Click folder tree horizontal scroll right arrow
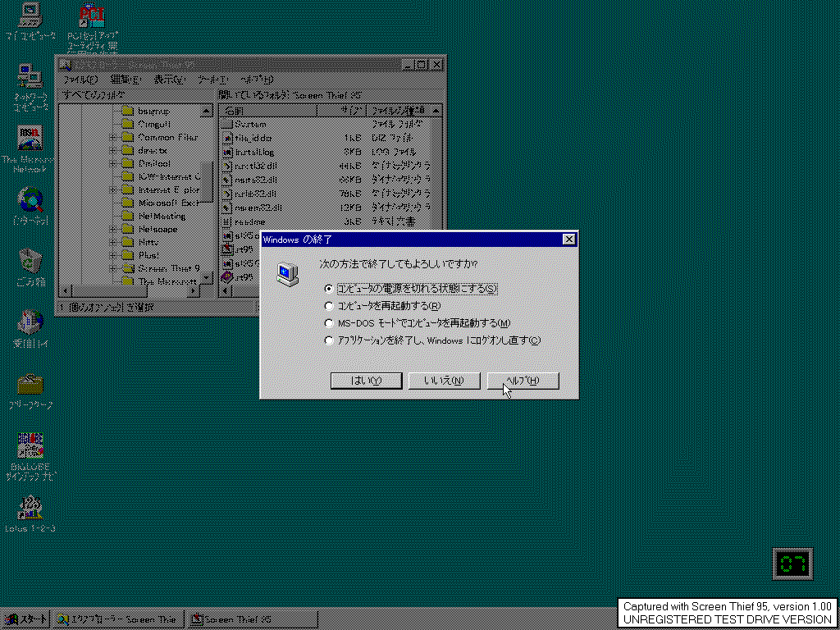 [x=194, y=291]
